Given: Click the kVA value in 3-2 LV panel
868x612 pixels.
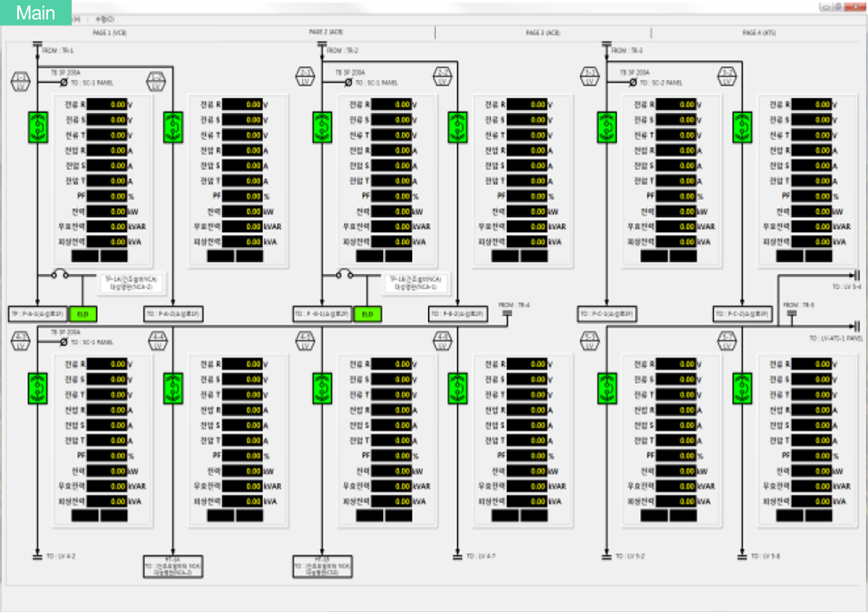Looking at the screenshot, I should 812,241.
